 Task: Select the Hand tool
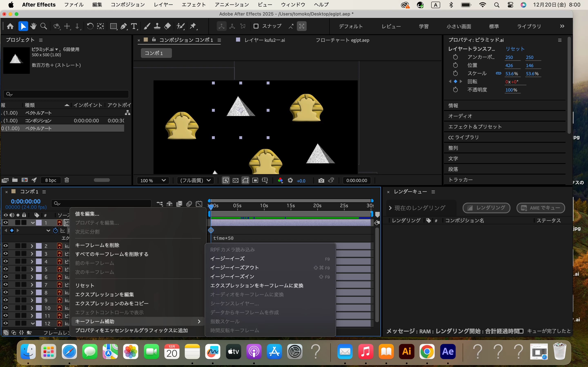33,26
